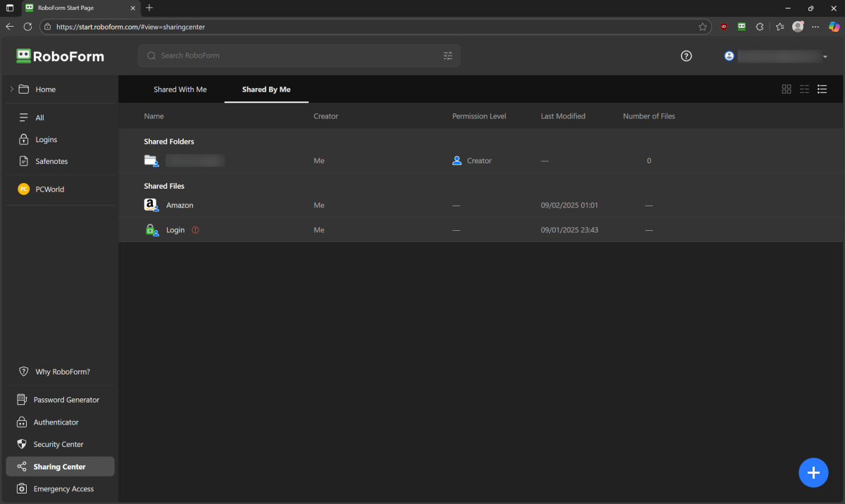
Task: Sort by Number of Files column
Action: [x=649, y=116]
